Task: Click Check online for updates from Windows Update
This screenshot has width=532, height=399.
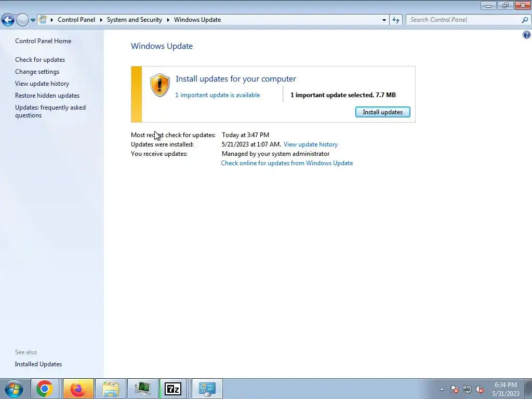Action: click(x=287, y=163)
